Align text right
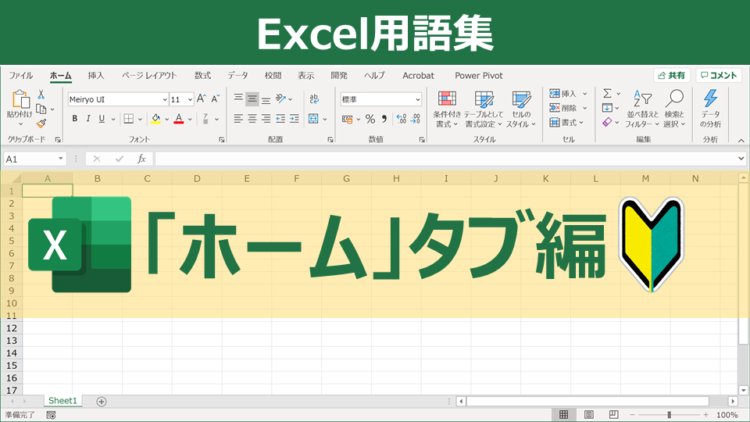The height and width of the screenshot is (422, 750). click(266, 119)
